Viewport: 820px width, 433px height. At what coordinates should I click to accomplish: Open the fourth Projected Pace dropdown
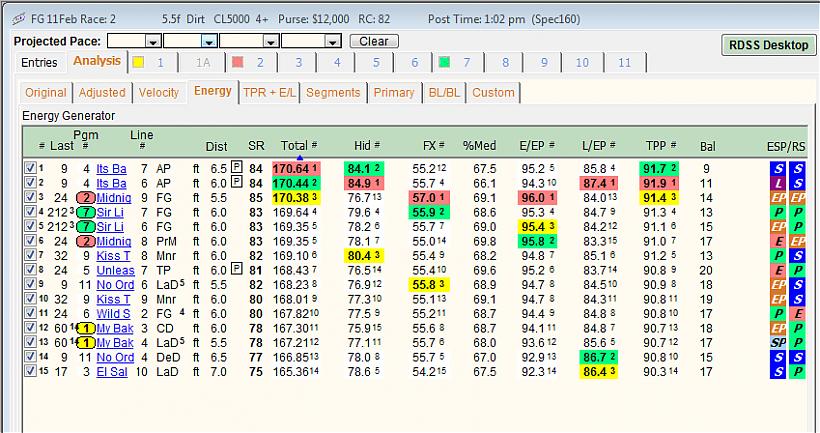click(x=333, y=41)
